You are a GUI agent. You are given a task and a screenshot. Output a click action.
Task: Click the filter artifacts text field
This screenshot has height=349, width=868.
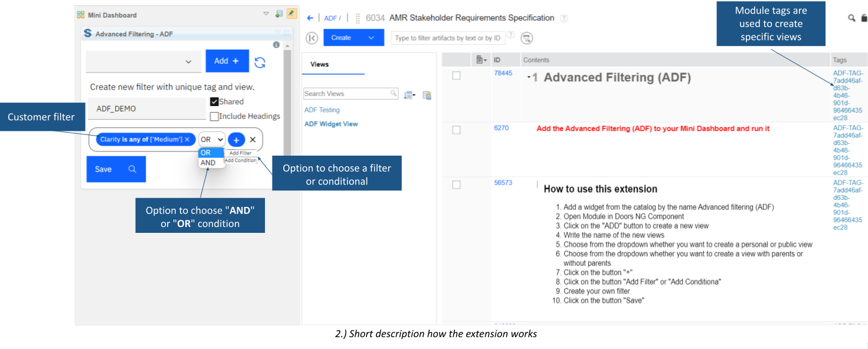[x=447, y=38]
